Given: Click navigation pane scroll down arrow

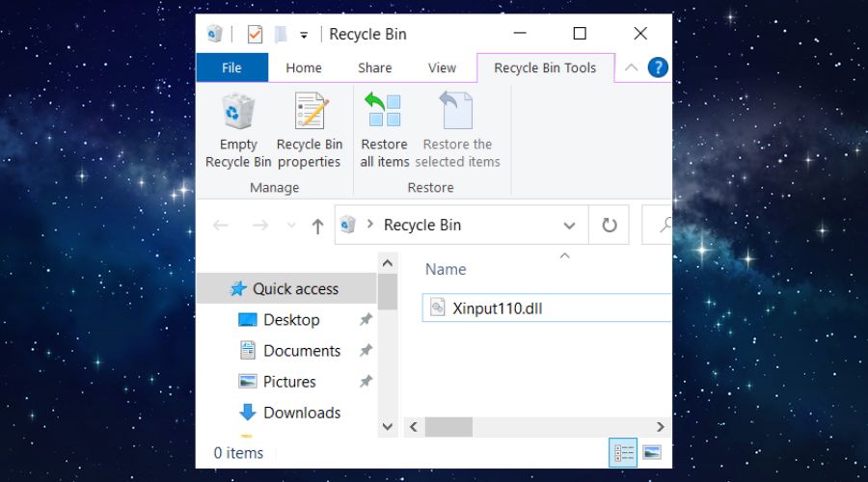Looking at the screenshot, I should [388, 427].
